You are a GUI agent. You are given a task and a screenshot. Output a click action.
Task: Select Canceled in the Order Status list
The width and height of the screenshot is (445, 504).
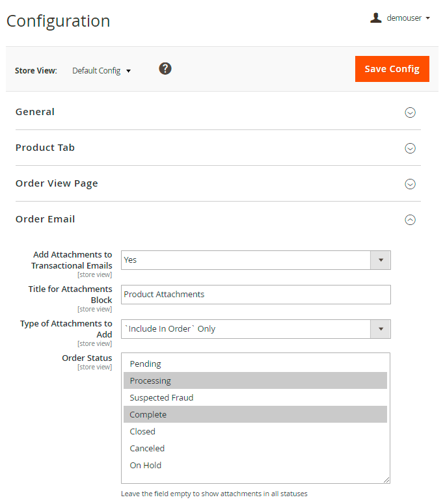click(x=147, y=449)
